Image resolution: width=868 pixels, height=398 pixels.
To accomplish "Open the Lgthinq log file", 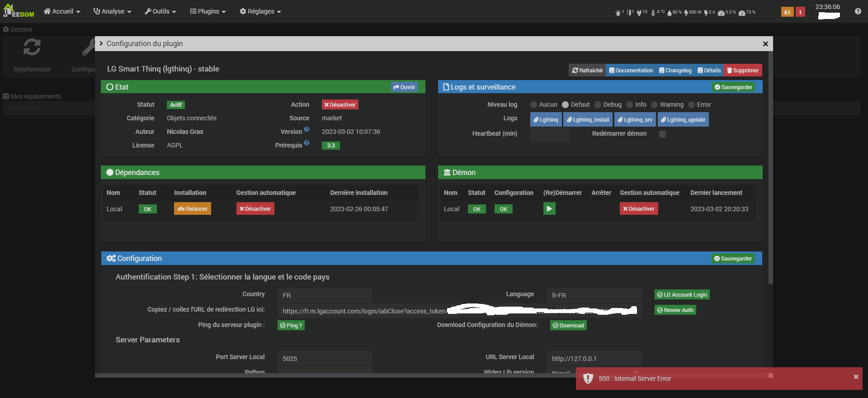I will (546, 119).
